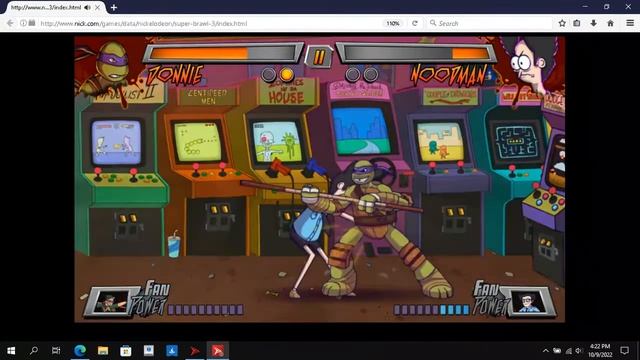Select the index.html browser tab
Viewport: 640px width, 360px height.
54,7
